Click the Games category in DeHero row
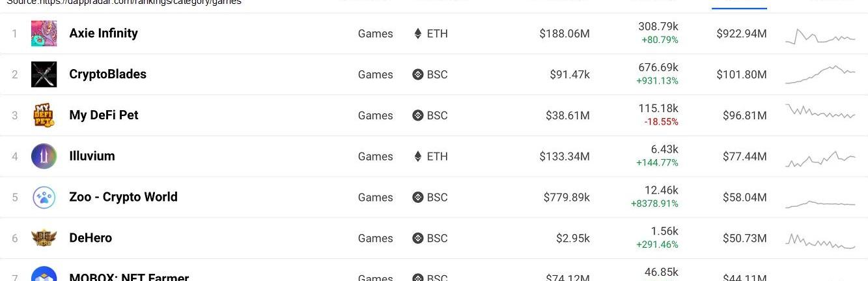The image size is (868, 281). tap(375, 239)
